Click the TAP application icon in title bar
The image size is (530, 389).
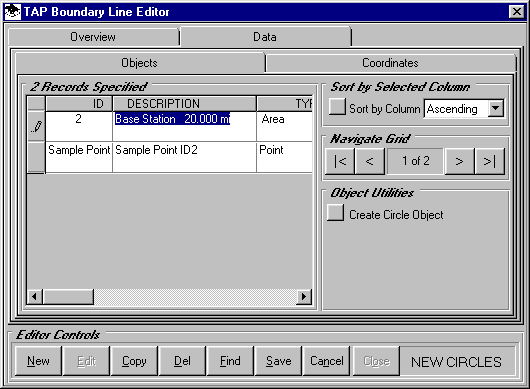pos(13,12)
